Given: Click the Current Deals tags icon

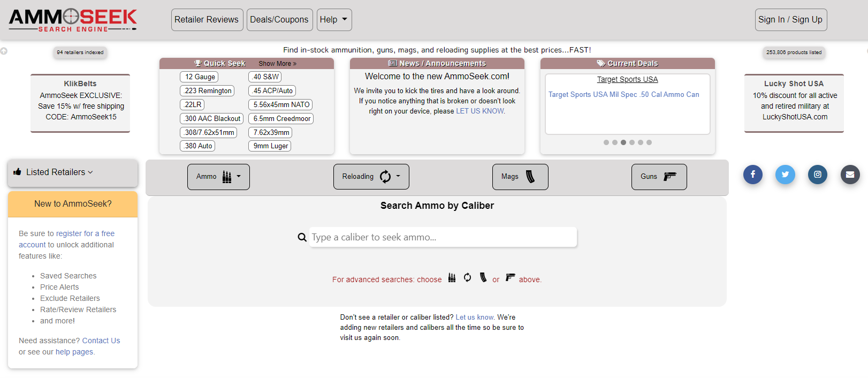Looking at the screenshot, I should (x=601, y=63).
